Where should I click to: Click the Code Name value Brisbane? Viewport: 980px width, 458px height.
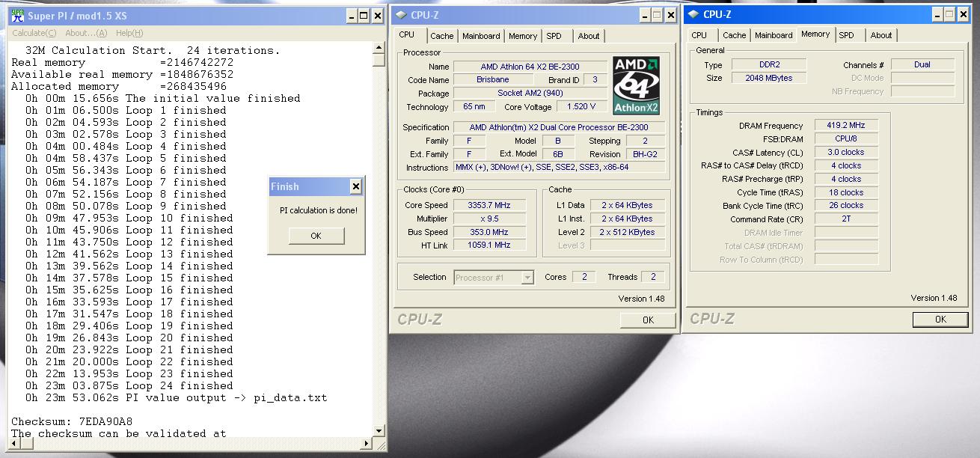(493, 80)
